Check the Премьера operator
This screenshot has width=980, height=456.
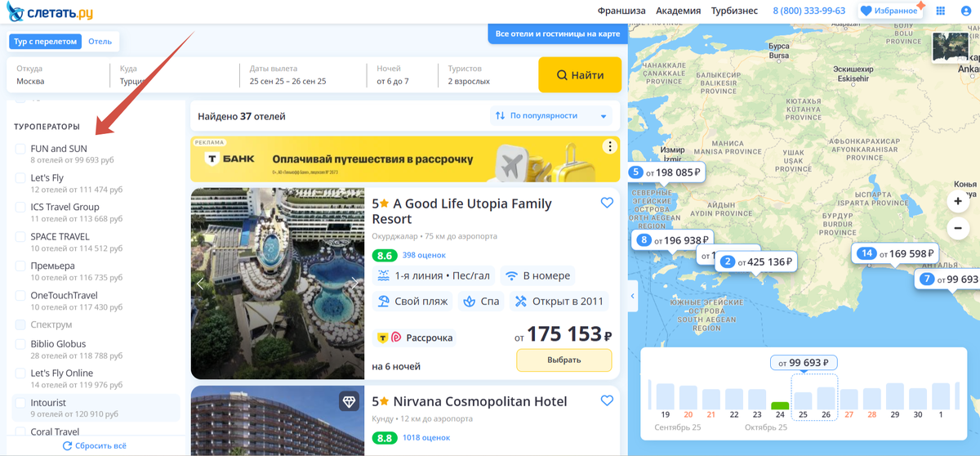(x=20, y=266)
